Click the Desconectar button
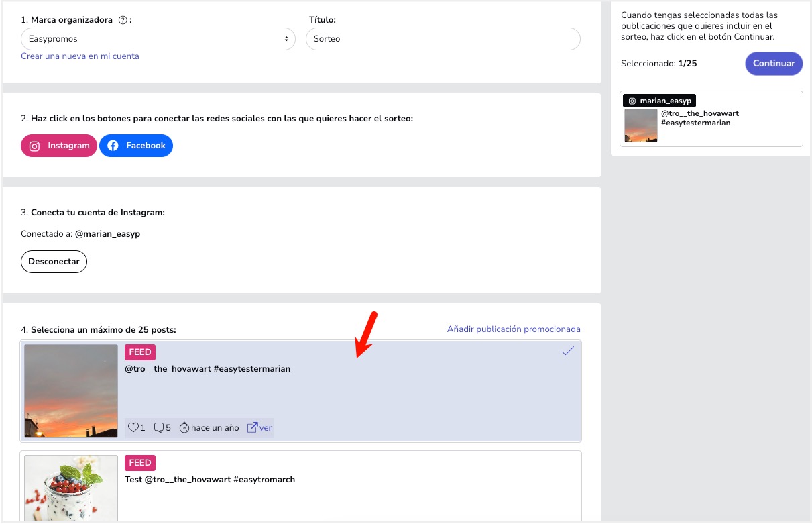812x524 pixels. pyautogui.click(x=54, y=262)
